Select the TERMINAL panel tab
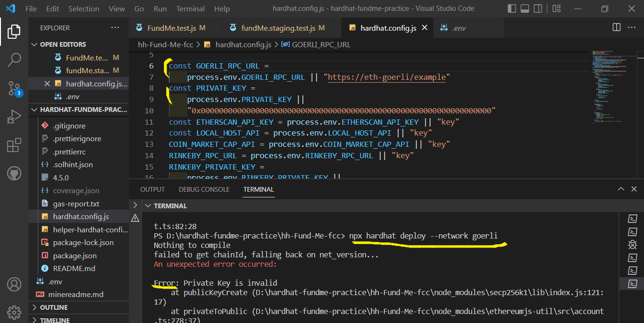The width and height of the screenshot is (644, 323). coord(259,189)
